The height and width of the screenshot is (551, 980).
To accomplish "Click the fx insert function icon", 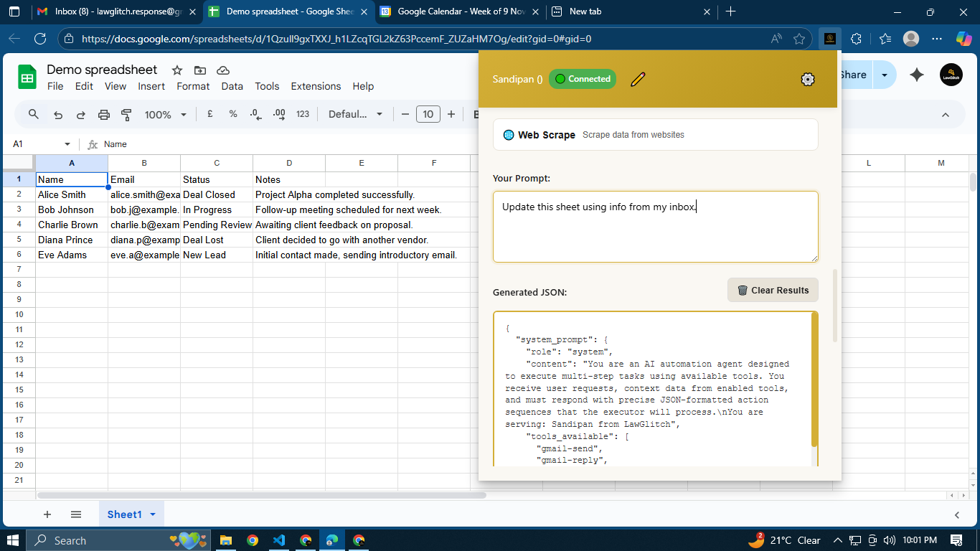I will (93, 143).
